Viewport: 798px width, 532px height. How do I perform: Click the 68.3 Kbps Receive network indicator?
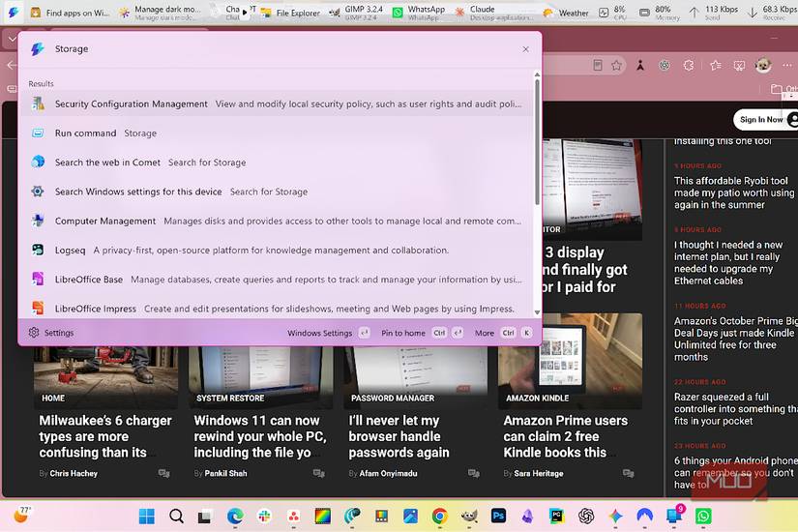pos(773,13)
